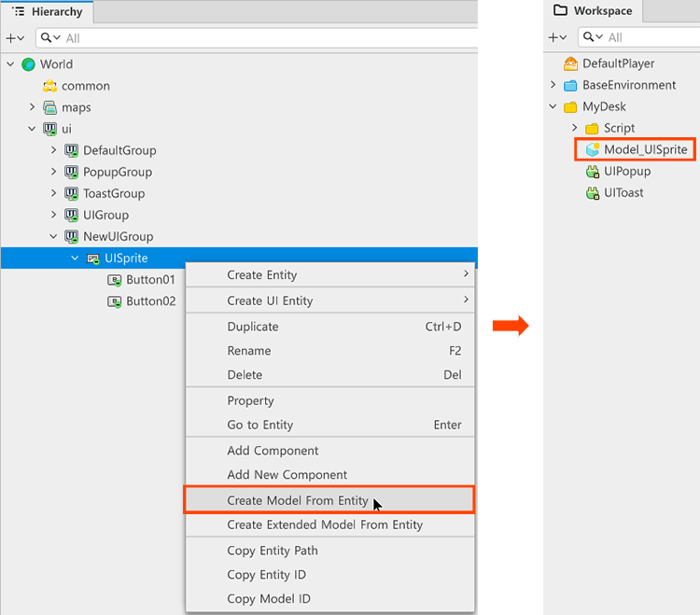The width and height of the screenshot is (700, 615).
Task: Expand the Script folder in Workspace
Action: coord(575,128)
